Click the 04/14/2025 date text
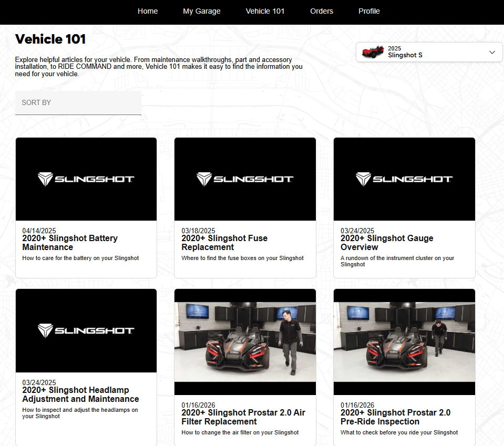This screenshot has width=504, height=446. pyautogui.click(x=39, y=231)
